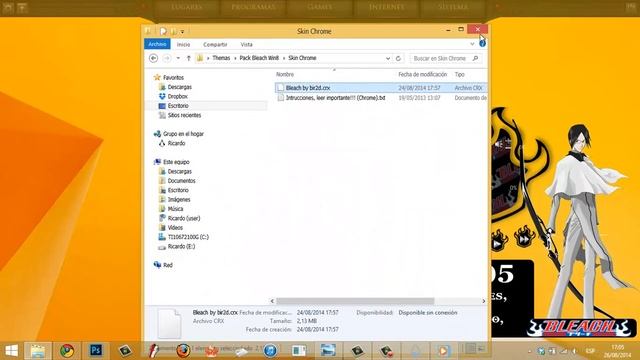Click the scrollbar right arrow
The width and height of the screenshot is (640, 360).
click(x=484, y=301)
